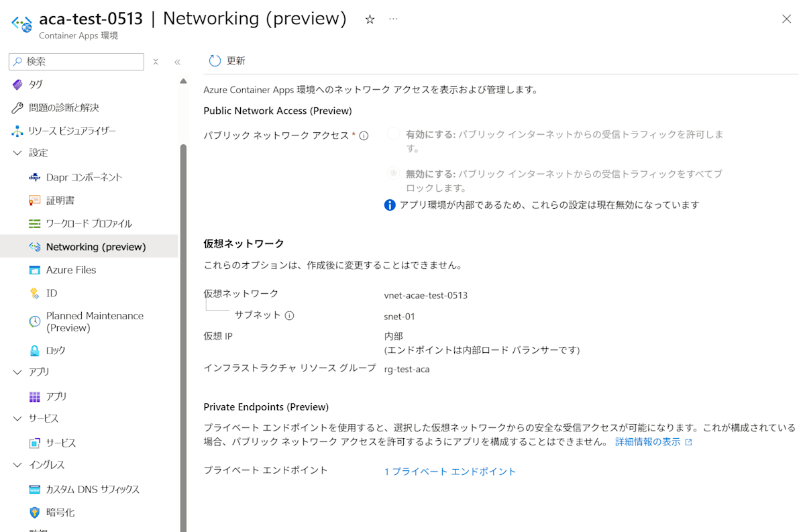Click the Container Apps environment resource icon
Viewport: 805px width, 532px height.
click(x=21, y=24)
